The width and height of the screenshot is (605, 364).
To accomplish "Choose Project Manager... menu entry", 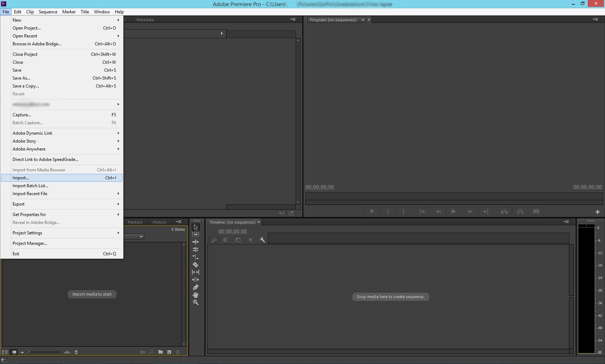I will [62, 243].
